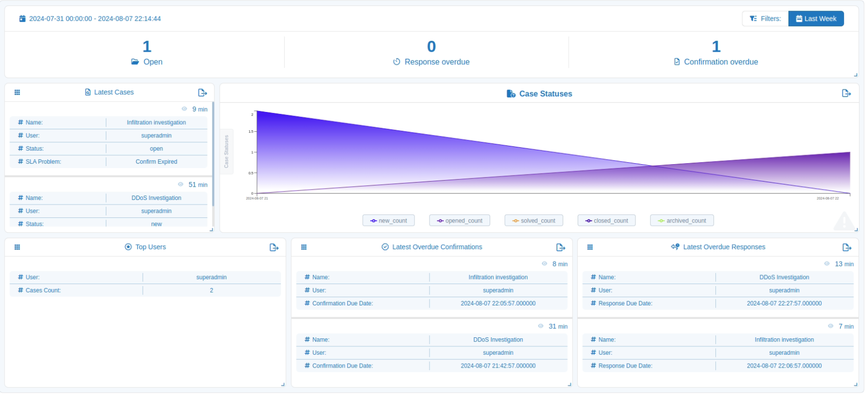Toggle opened_count series in chart legend
This screenshot has width=868, height=397.
(459, 221)
